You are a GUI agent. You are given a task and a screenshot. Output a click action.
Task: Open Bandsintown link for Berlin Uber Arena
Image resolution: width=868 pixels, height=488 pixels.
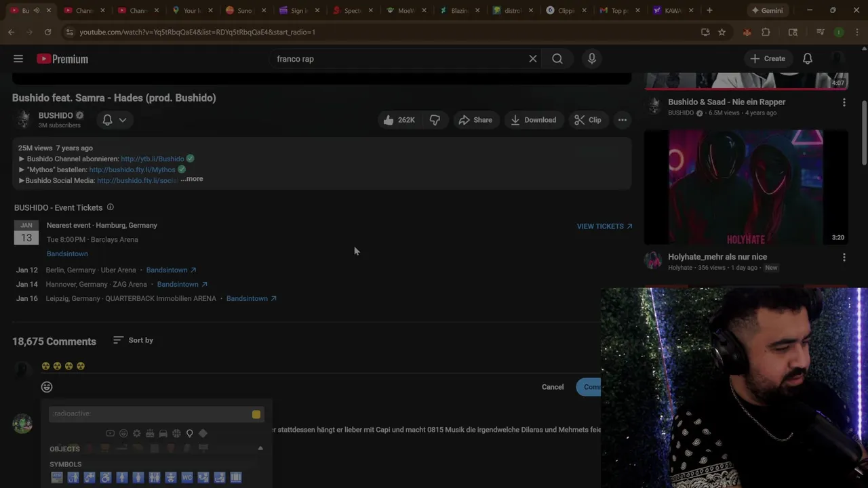[171, 270]
